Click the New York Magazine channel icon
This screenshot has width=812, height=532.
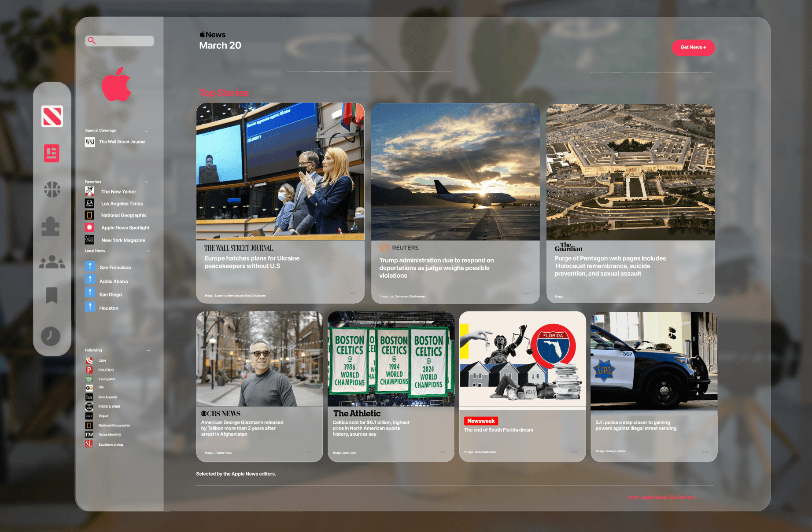coord(90,240)
